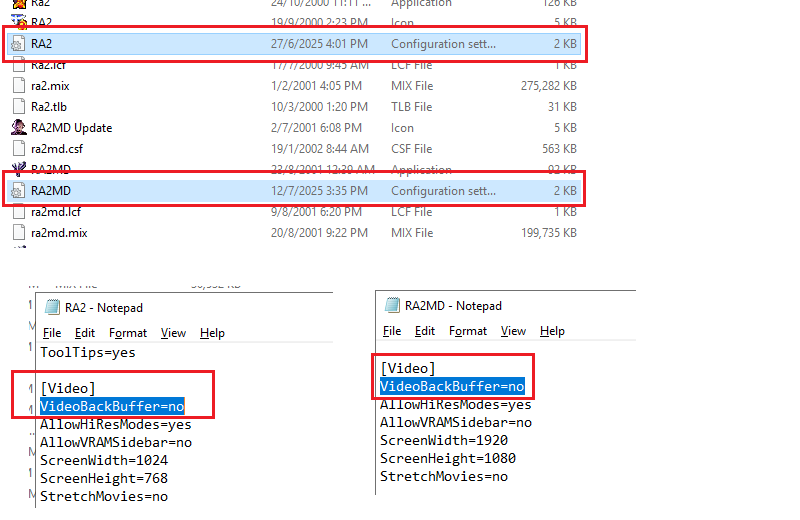Select the ra2md.mix file icon

(x=18, y=233)
